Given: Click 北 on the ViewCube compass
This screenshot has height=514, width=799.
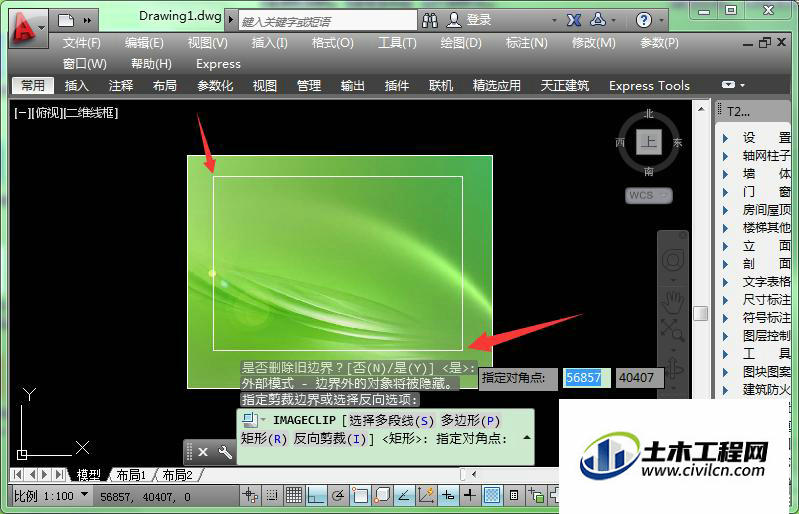Looking at the screenshot, I should (648, 114).
